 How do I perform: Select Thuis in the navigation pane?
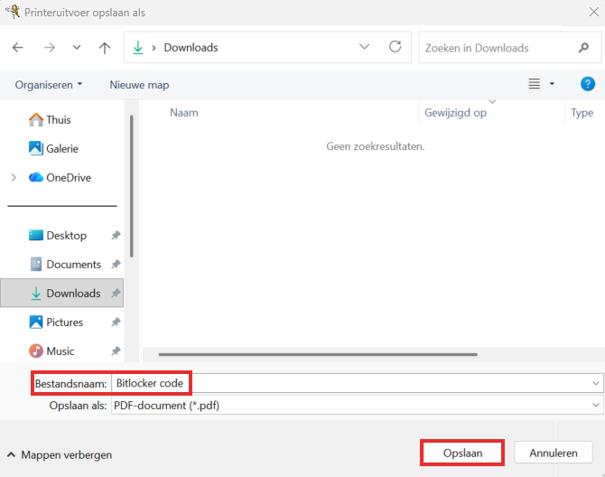point(50,120)
